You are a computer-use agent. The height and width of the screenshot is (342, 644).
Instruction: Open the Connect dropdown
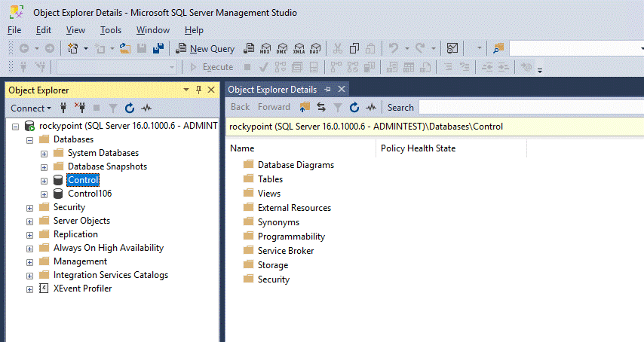coord(31,108)
